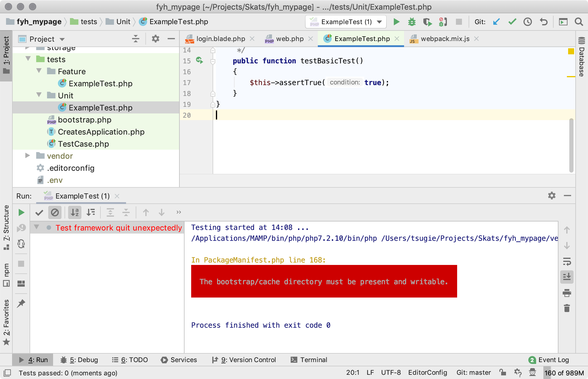Hide the Project panel with minus icon
The height and width of the screenshot is (379, 588).
pyautogui.click(x=171, y=39)
